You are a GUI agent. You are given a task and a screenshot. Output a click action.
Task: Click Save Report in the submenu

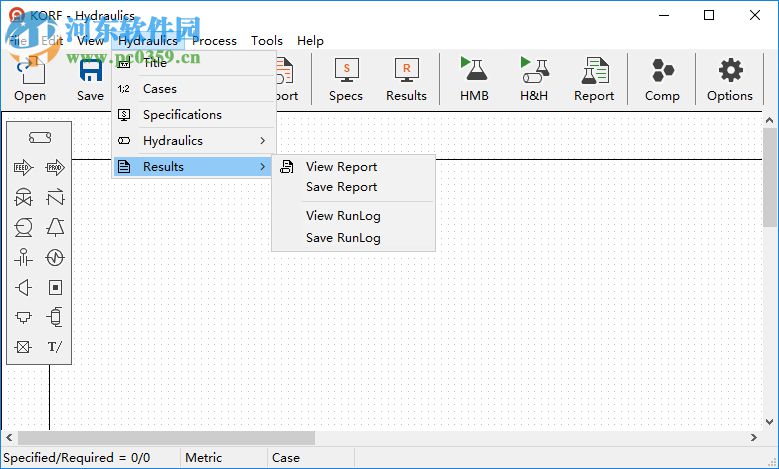(354, 187)
